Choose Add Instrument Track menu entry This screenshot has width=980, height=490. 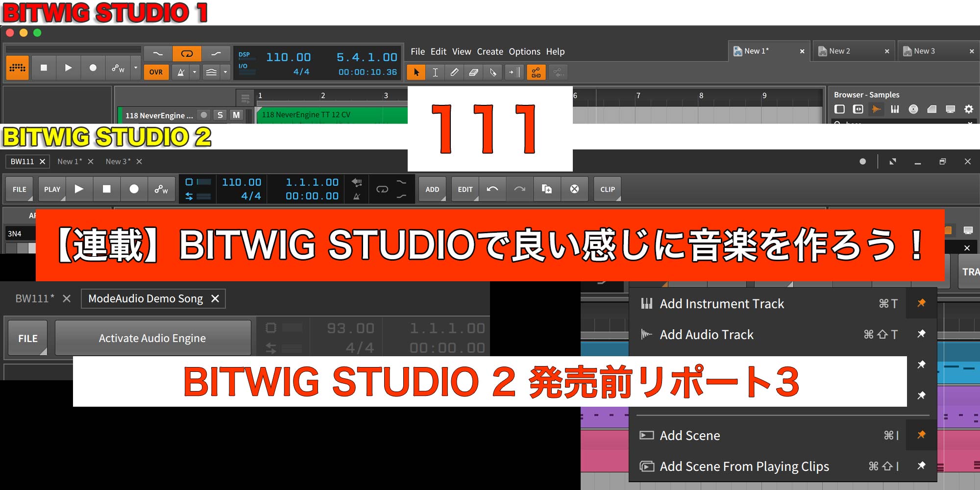[x=767, y=304]
